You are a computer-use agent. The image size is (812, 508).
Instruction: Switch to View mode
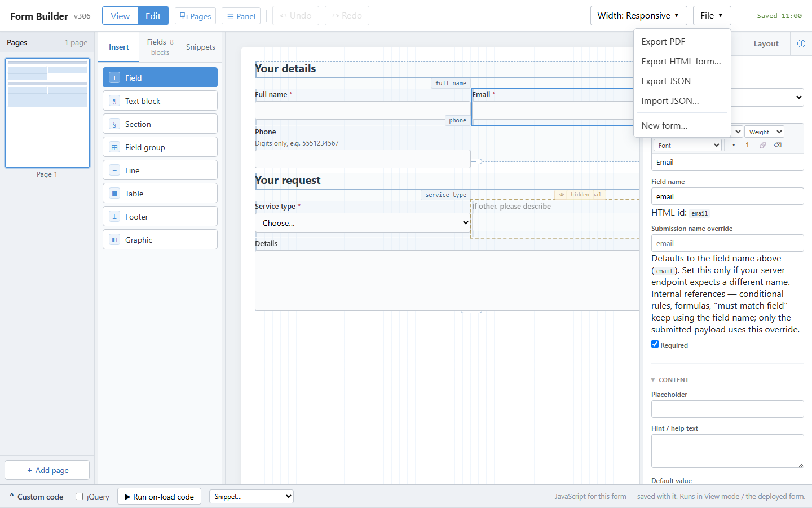click(120, 16)
